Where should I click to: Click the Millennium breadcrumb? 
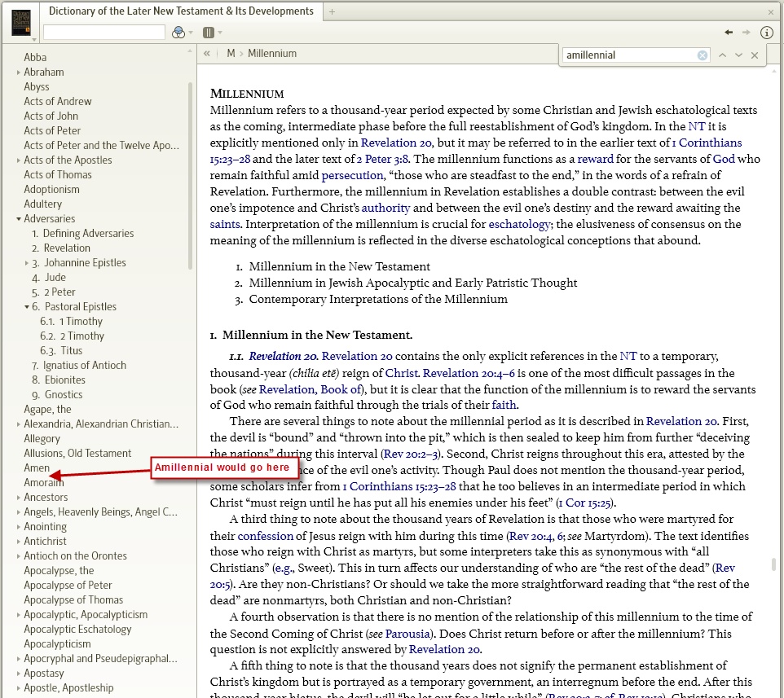pos(272,54)
